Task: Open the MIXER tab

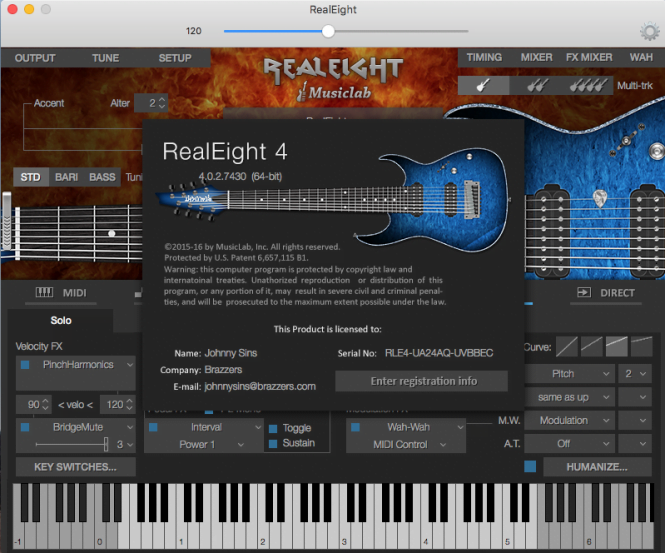Action: [x=536, y=57]
